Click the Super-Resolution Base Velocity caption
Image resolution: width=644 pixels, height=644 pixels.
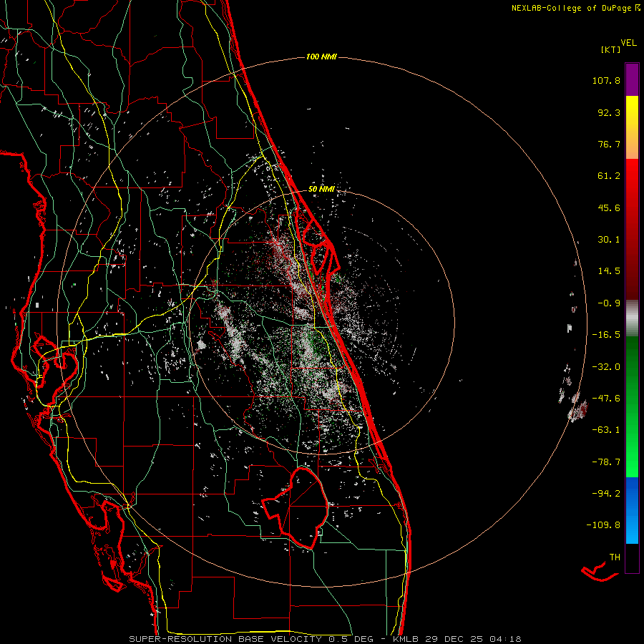pos(325,639)
